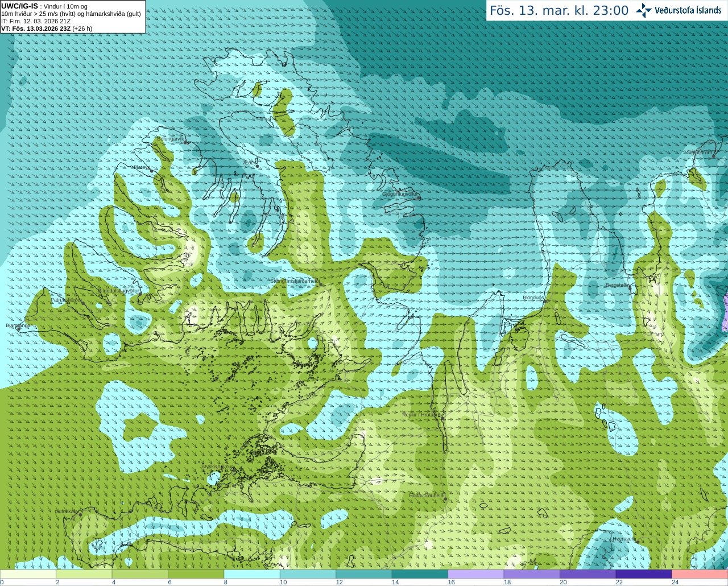Select the Gufuskálar station label
Viewport: 728px width, 586px height.
pyautogui.click(x=67, y=511)
